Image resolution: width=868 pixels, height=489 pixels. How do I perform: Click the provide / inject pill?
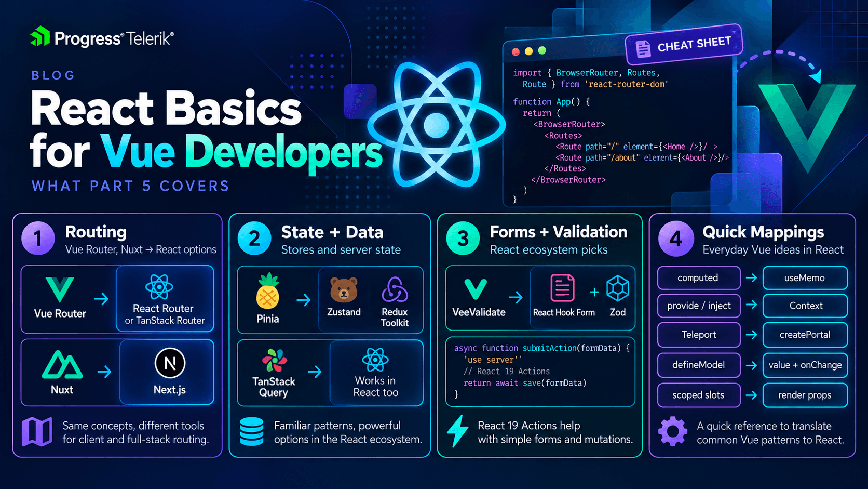[699, 306]
